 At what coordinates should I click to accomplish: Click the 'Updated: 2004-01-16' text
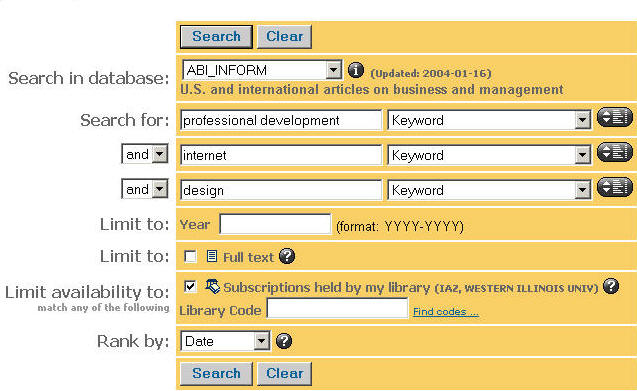tap(431, 74)
